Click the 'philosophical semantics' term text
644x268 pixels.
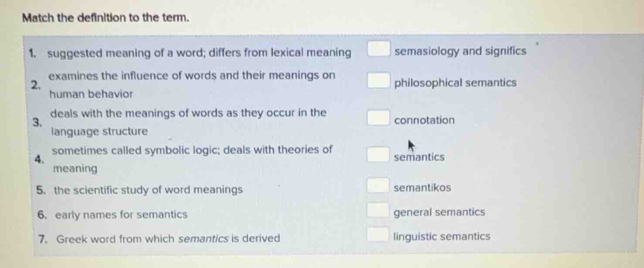point(455,83)
